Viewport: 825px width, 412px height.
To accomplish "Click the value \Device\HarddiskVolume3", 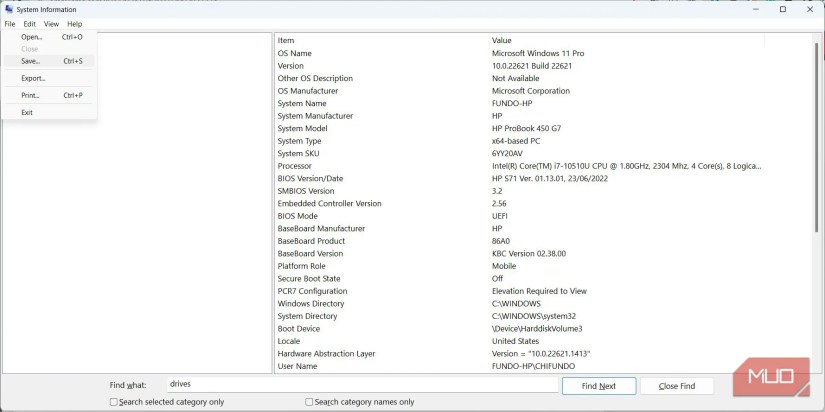I will click(x=537, y=329).
